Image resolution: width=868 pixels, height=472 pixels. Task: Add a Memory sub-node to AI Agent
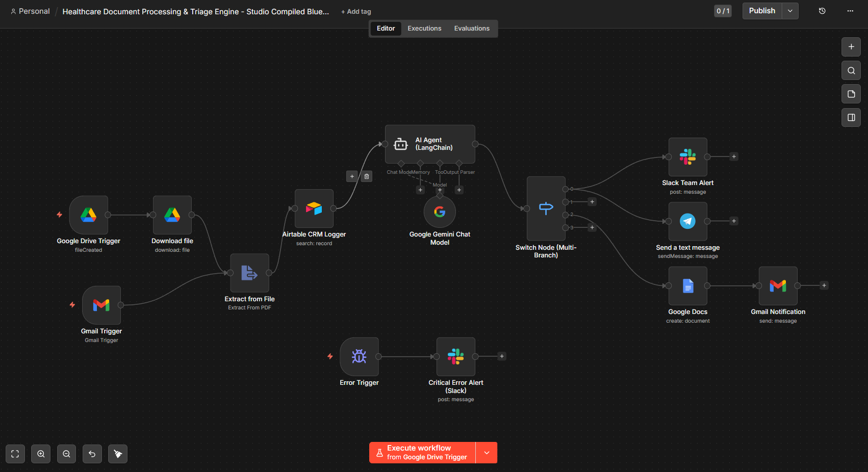pos(420,190)
